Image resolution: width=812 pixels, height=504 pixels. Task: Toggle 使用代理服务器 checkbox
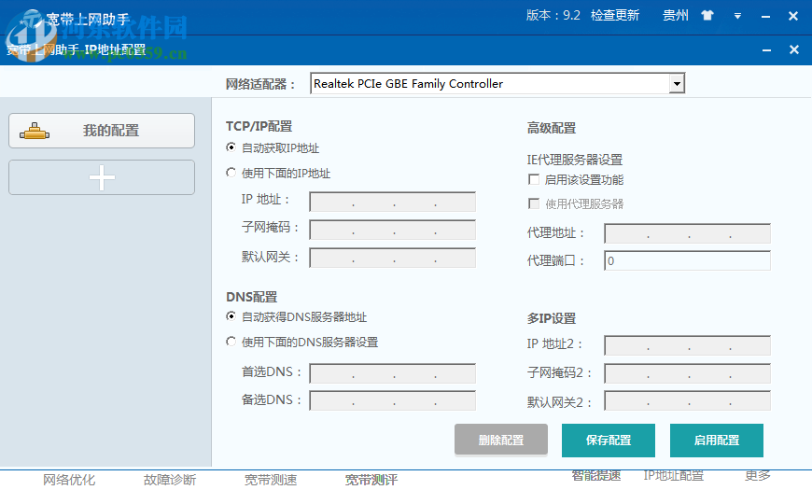[533, 203]
